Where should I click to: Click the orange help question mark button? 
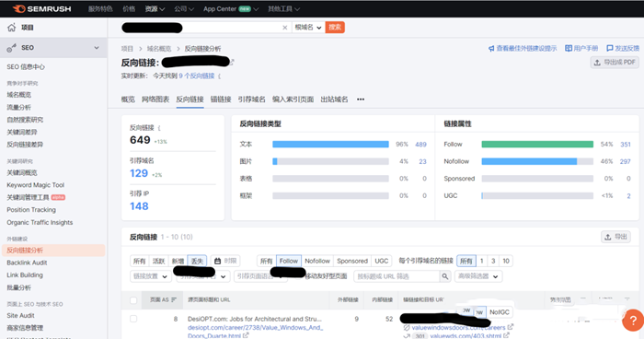click(x=633, y=320)
